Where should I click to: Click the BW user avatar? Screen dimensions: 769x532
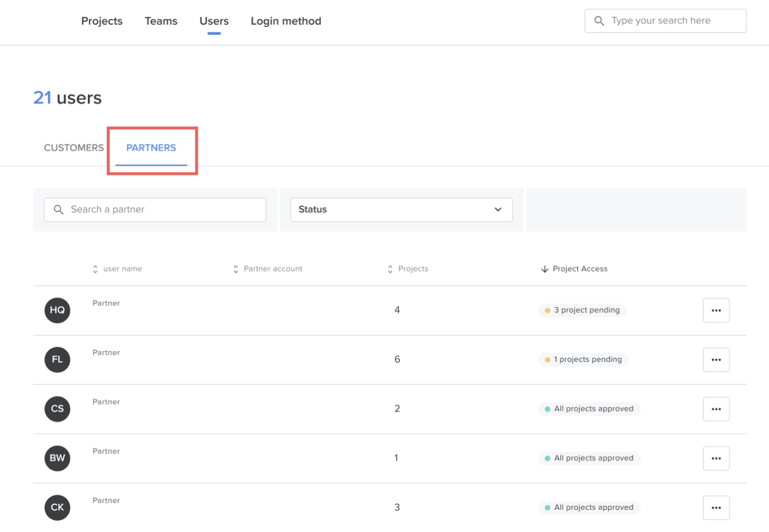(57, 458)
